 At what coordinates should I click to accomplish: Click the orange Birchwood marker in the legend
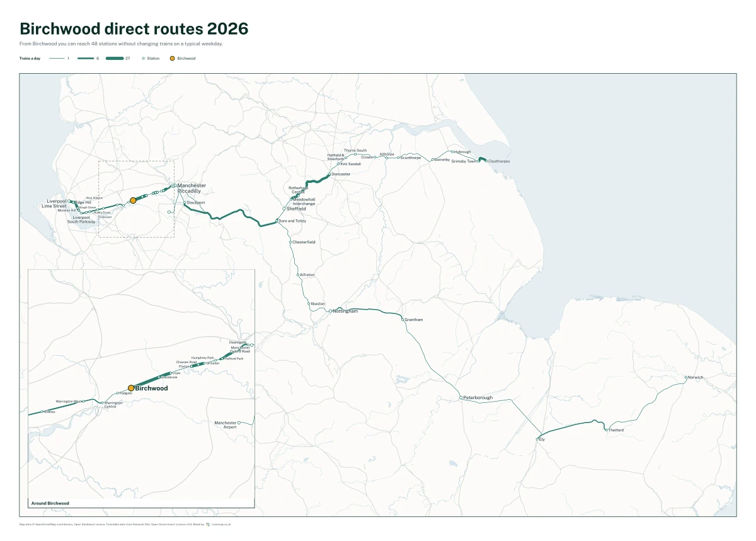173,58
